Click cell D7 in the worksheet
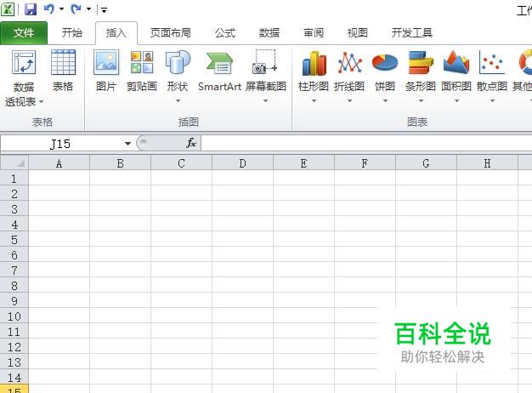Viewport: 532px width, 393px height. click(242, 270)
